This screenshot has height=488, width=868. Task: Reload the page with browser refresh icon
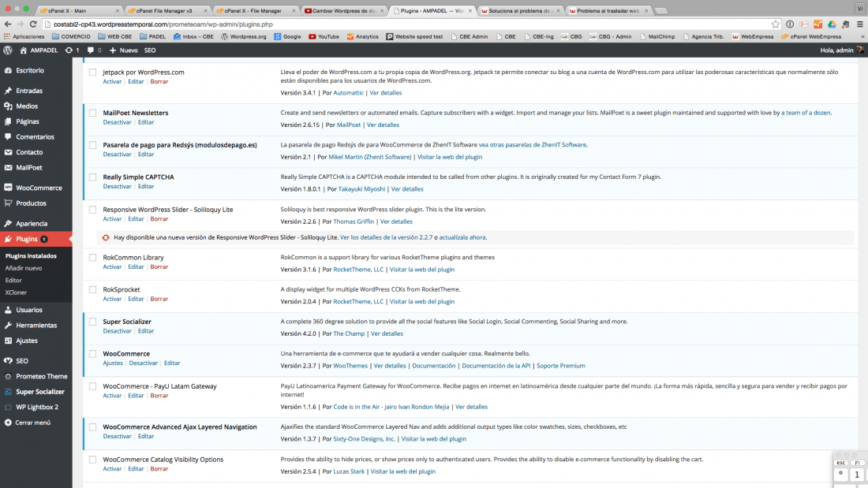coord(33,24)
